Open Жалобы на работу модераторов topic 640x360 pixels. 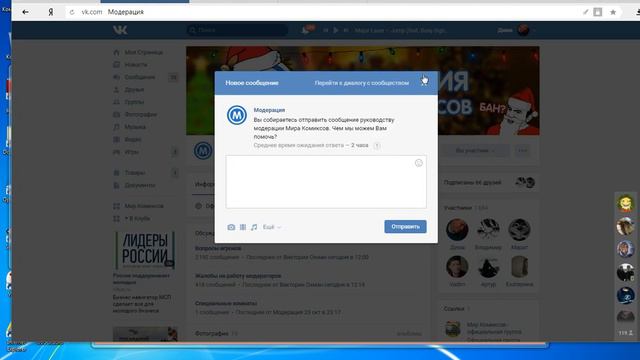coord(238,276)
